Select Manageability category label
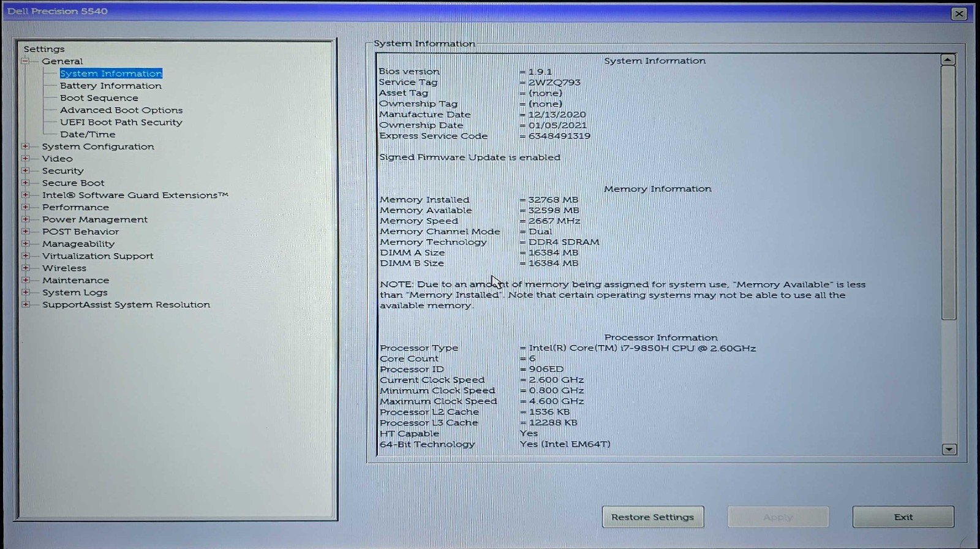Viewport: 980px width, 549px height. (78, 244)
